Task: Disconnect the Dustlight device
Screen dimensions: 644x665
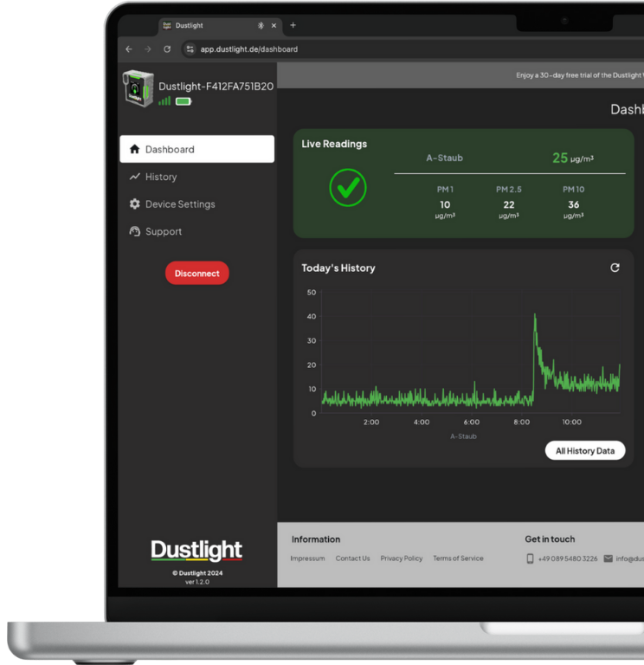Action: coord(197,273)
